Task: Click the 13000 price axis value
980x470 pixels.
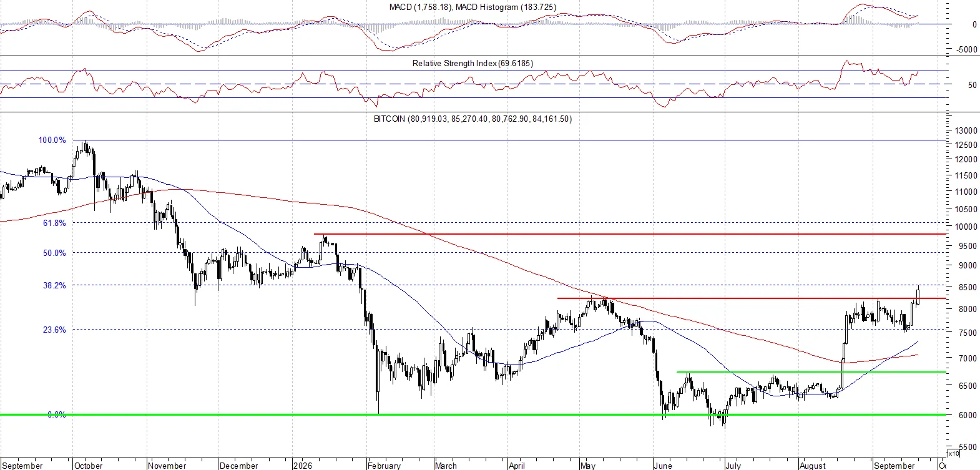Action: click(x=966, y=130)
